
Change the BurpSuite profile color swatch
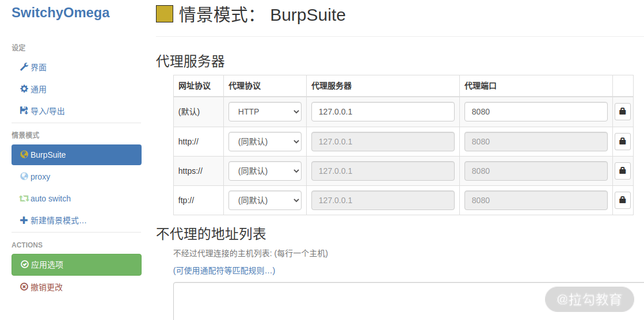pos(164,14)
